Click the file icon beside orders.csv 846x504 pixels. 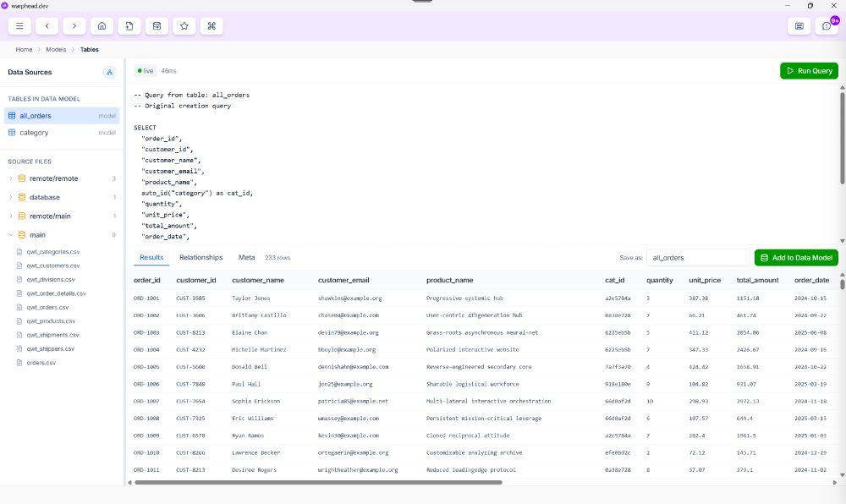19,363
